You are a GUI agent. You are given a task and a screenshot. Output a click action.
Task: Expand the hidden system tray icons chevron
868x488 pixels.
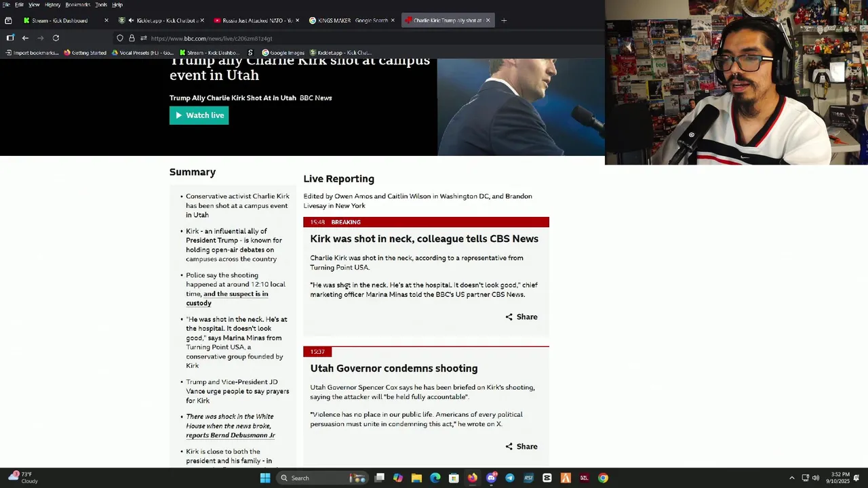[791, 478]
